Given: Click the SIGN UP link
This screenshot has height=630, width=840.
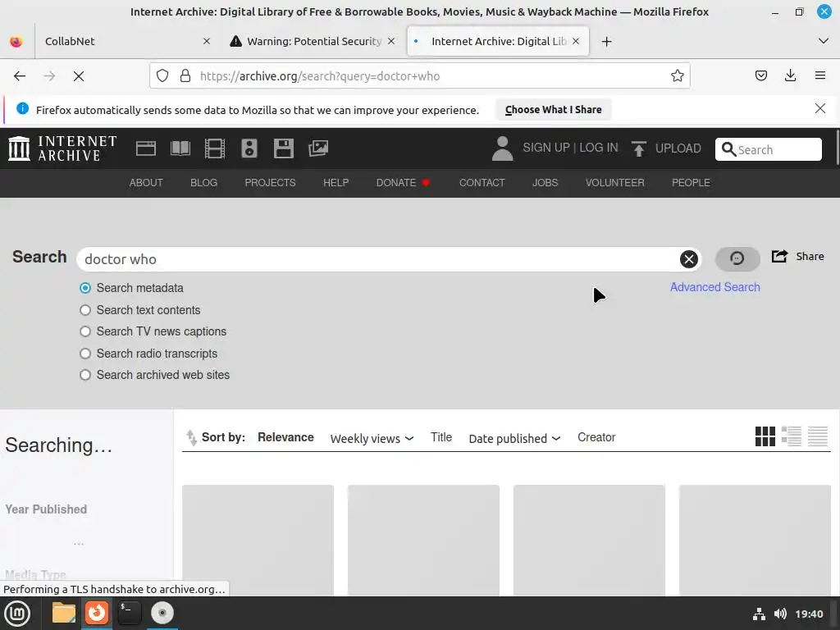Looking at the screenshot, I should pos(546,148).
